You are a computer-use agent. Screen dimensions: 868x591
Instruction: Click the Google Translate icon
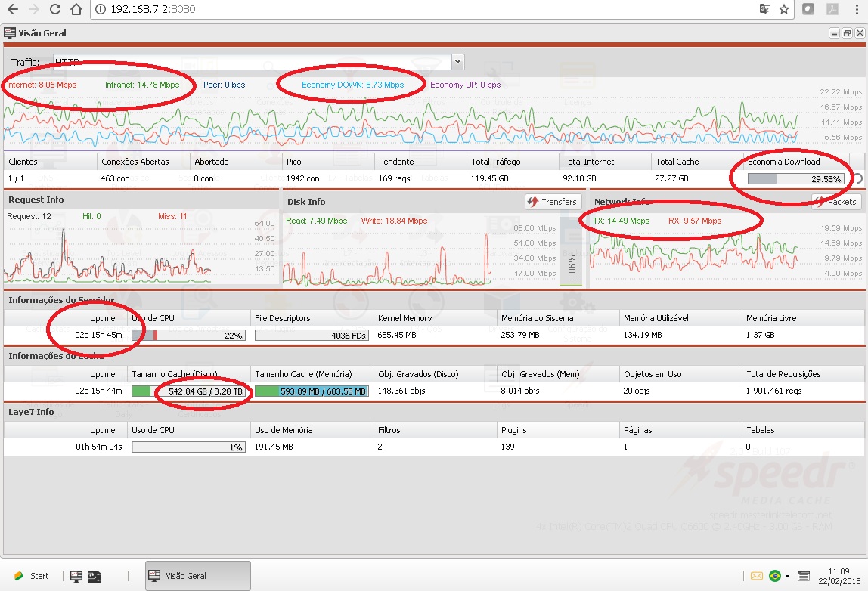coord(764,9)
